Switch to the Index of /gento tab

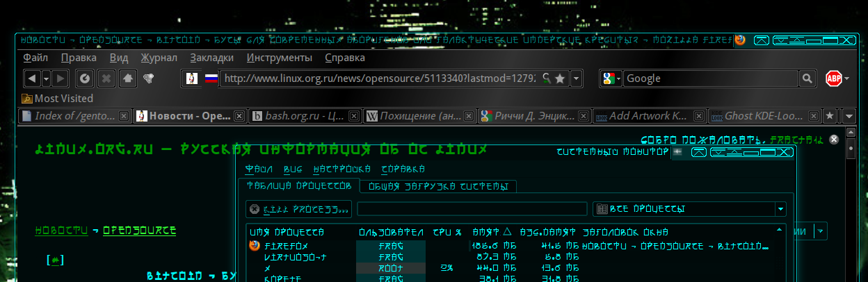pyautogui.click(x=75, y=115)
